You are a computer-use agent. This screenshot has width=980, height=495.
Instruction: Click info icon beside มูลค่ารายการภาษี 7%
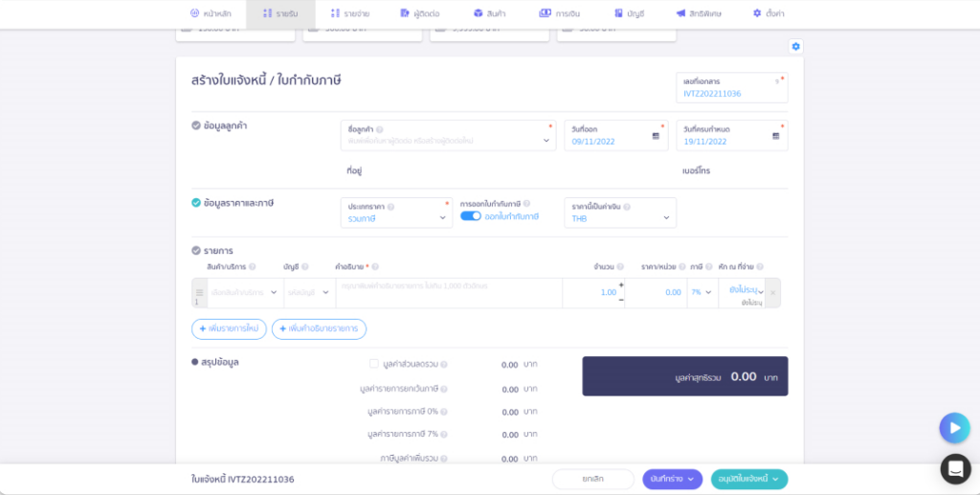pyautogui.click(x=444, y=435)
